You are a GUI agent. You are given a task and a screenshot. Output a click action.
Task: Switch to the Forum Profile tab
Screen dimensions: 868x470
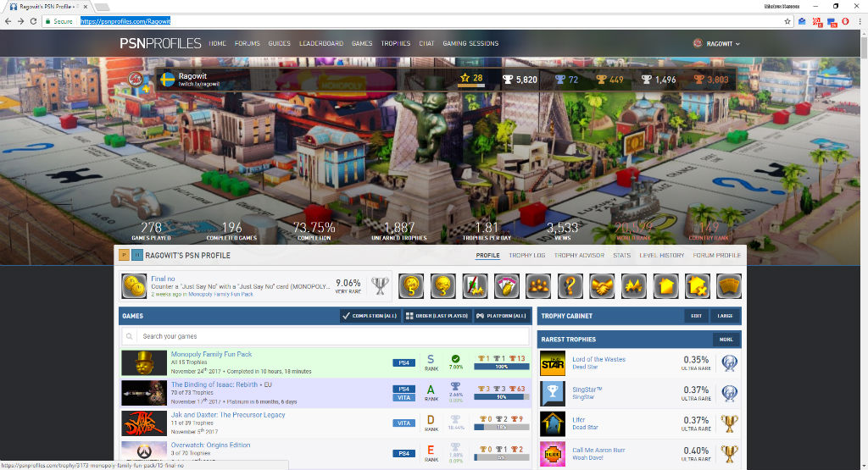[x=716, y=256]
